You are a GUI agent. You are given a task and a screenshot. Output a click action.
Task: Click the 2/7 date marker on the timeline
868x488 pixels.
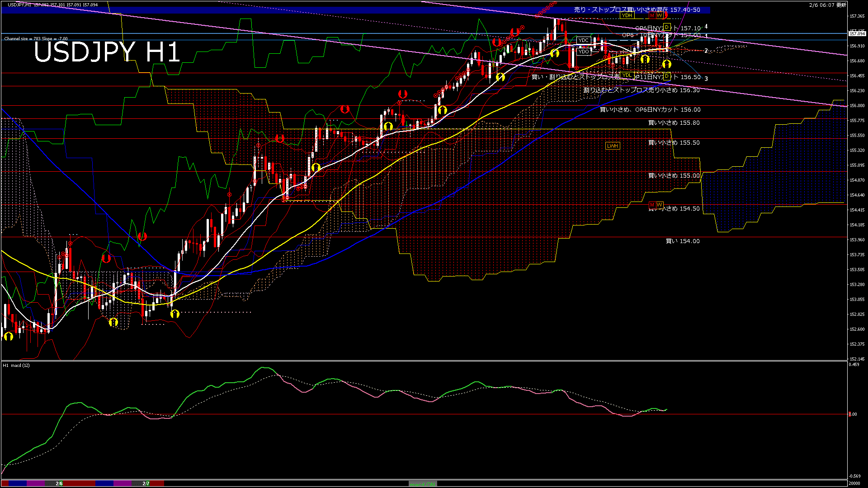click(x=146, y=483)
